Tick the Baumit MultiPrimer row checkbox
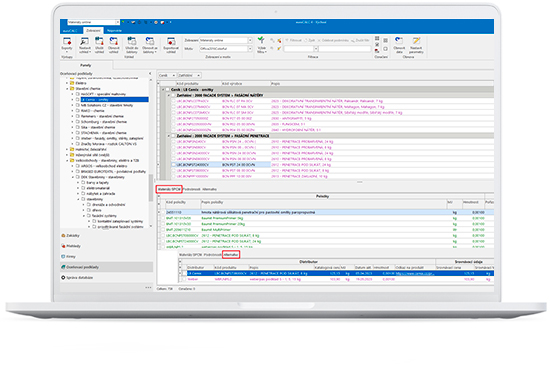550x382 pixels. coord(163,230)
